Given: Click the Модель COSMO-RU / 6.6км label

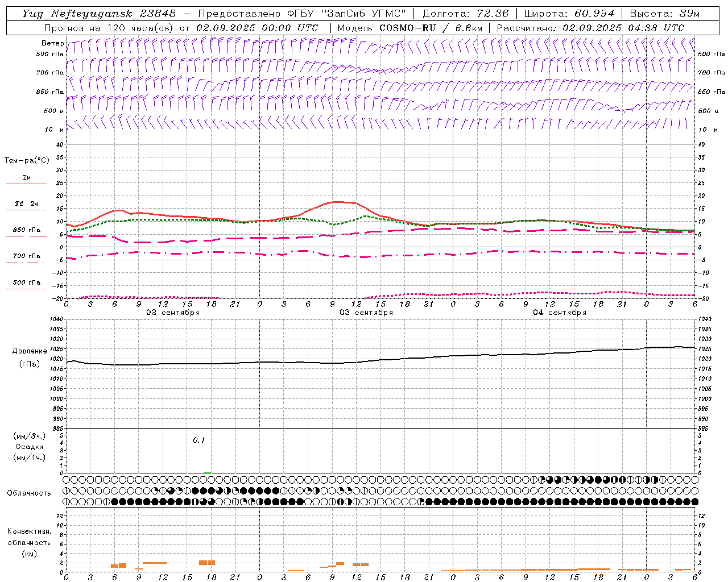Looking at the screenshot, I should (x=409, y=28).
